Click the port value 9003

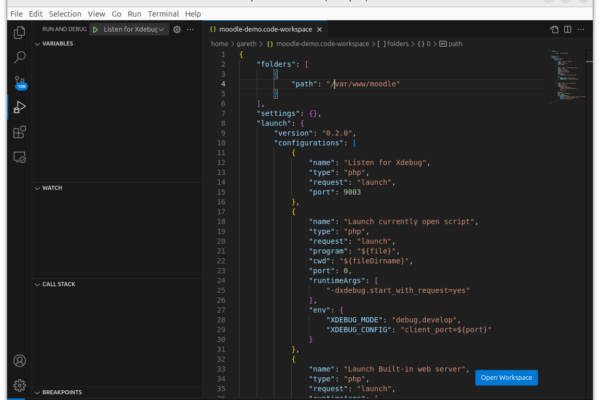pos(352,192)
